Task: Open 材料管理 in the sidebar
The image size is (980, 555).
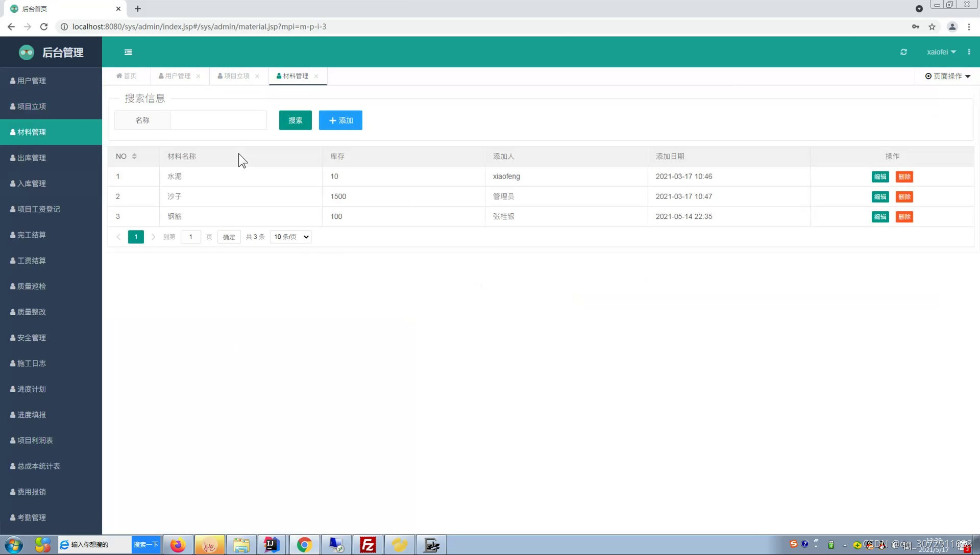Action: click(51, 132)
